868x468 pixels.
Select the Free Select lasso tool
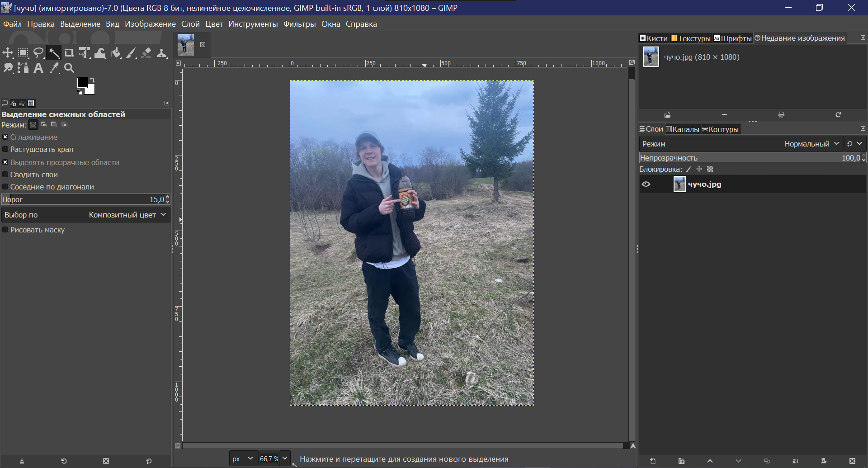pyautogui.click(x=38, y=53)
